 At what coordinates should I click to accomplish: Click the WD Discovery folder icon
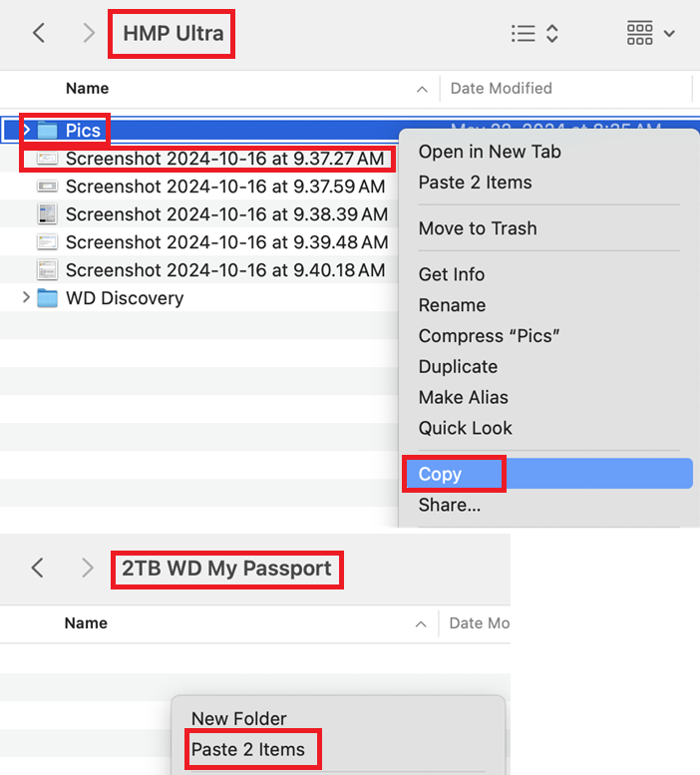click(48, 297)
